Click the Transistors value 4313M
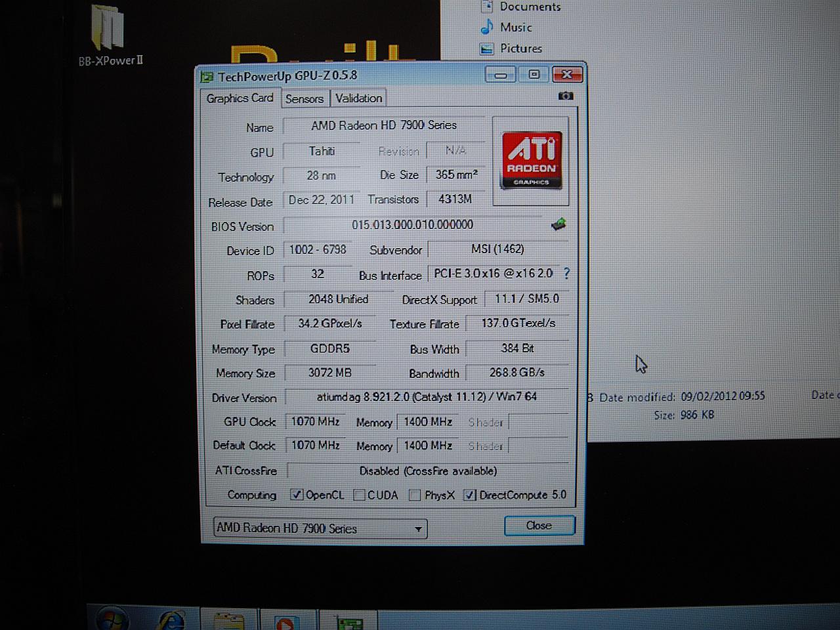The height and width of the screenshot is (630, 840). pyautogui.click(x=456, y=199)
